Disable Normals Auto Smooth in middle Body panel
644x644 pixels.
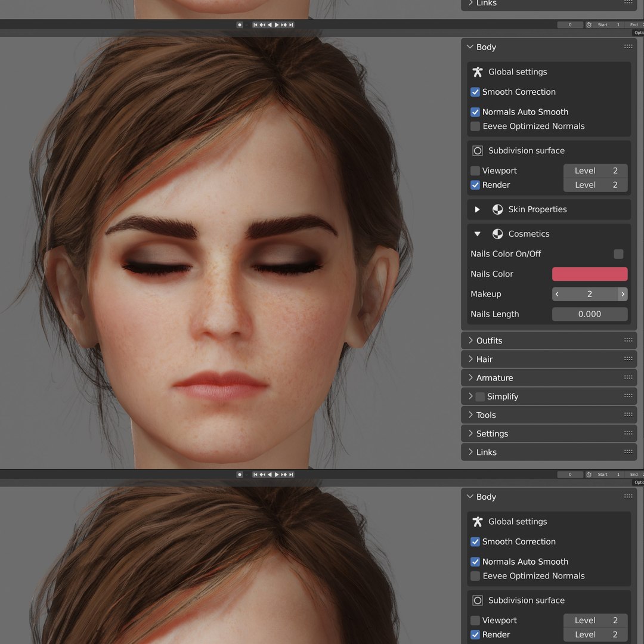(475, 112)
